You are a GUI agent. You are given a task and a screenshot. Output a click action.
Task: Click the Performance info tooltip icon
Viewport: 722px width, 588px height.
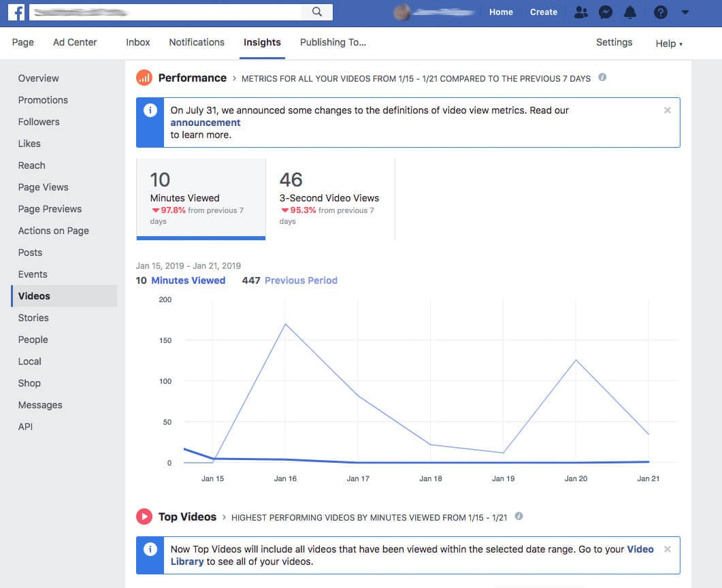tap(602, 78)
